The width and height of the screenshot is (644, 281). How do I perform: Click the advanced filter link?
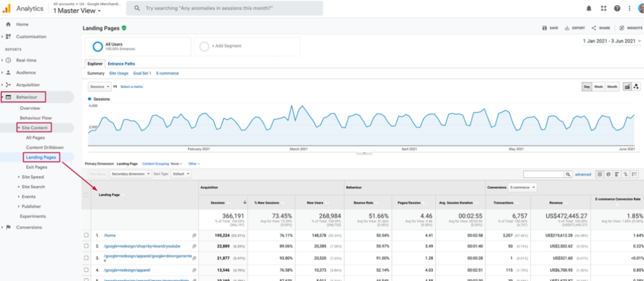pyautogui.click(x=582, y=174)
